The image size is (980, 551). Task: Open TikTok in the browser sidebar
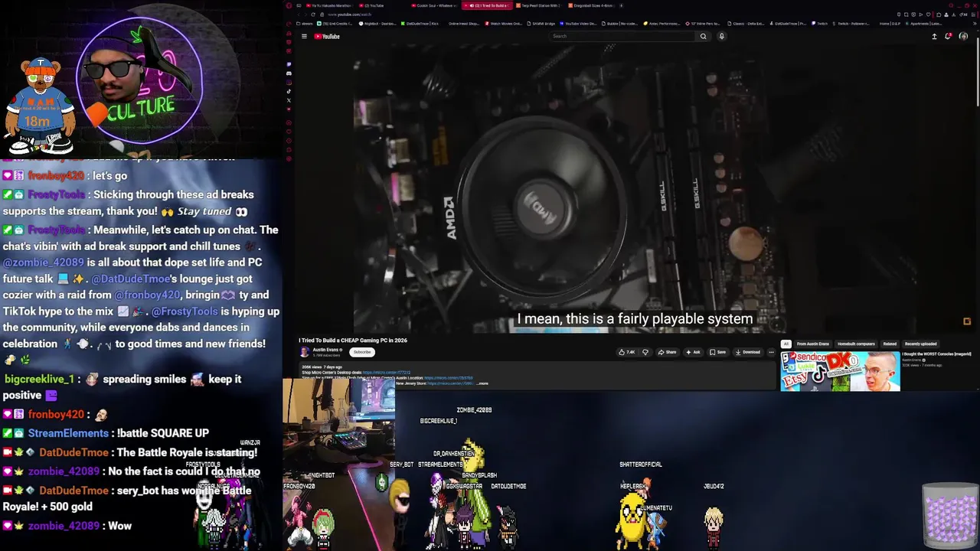point(289,91)
